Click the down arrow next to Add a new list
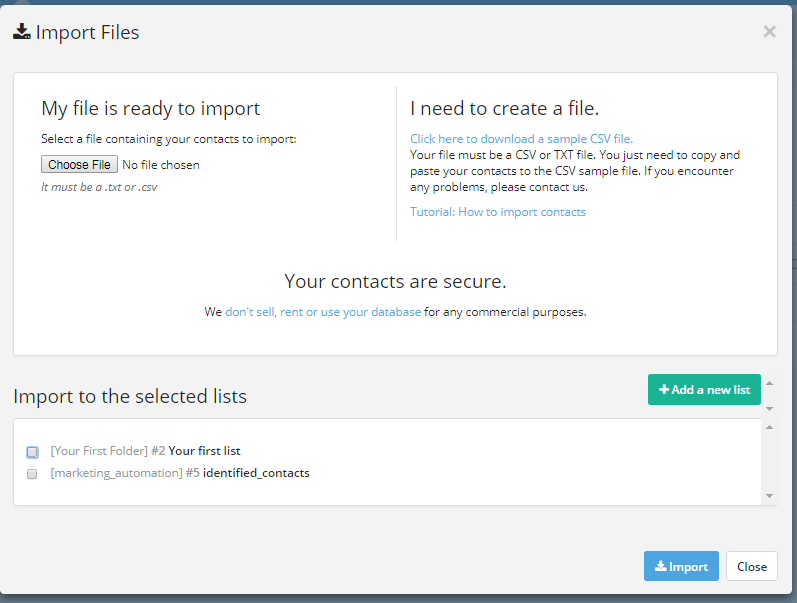797x603 pixels. click(x=769, y=408)
